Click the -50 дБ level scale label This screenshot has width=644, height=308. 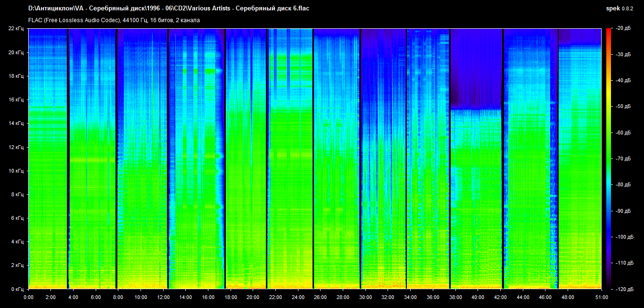pyautogui.click(x=623, y=107)
